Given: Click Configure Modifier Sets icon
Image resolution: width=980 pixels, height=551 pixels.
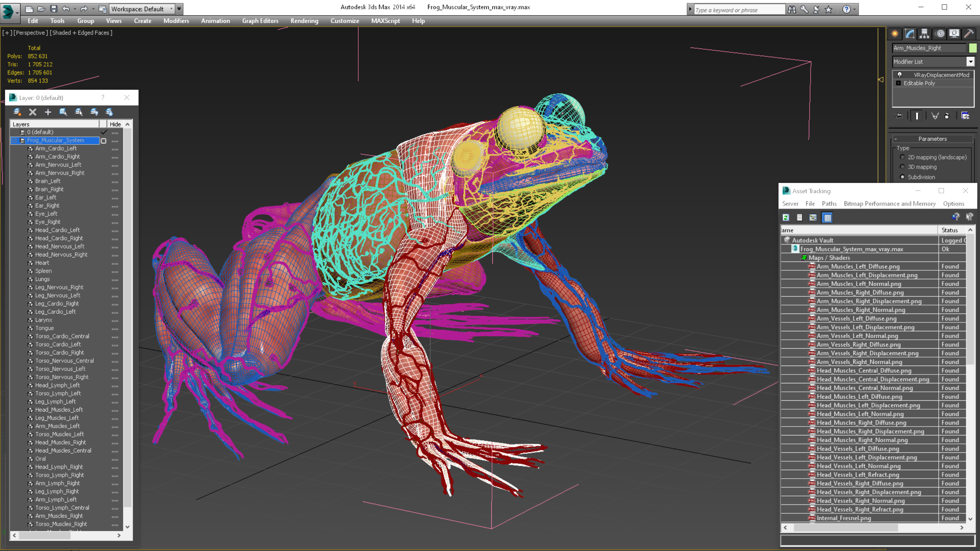Looking at the screenshot, I should [x=965, y=116].
